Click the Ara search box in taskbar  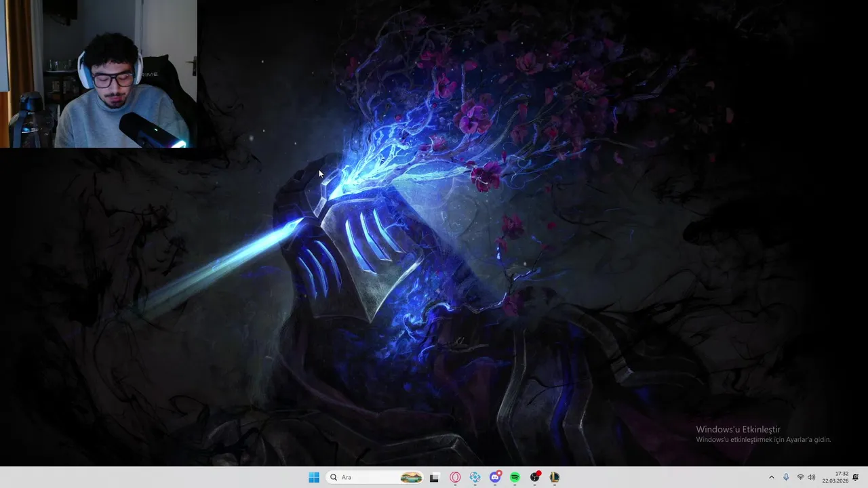(375, 477)
